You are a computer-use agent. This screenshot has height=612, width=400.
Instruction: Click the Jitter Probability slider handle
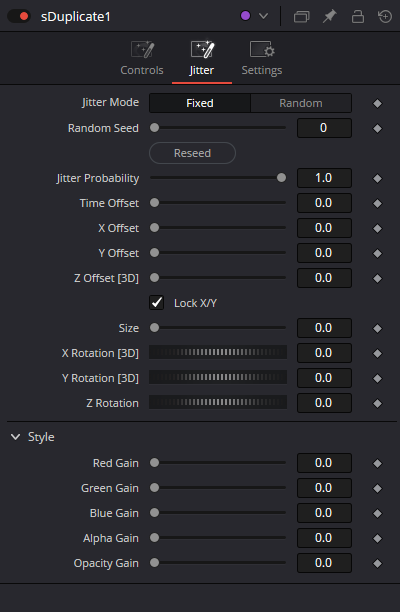tap(281, 178)
